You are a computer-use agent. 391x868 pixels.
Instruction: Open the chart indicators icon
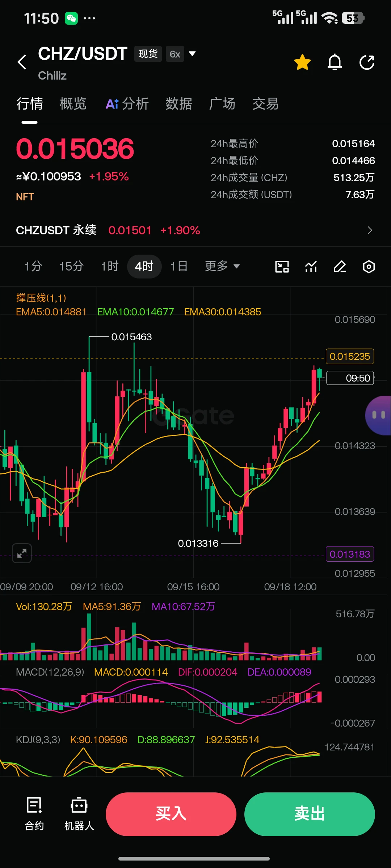(311, 267)
